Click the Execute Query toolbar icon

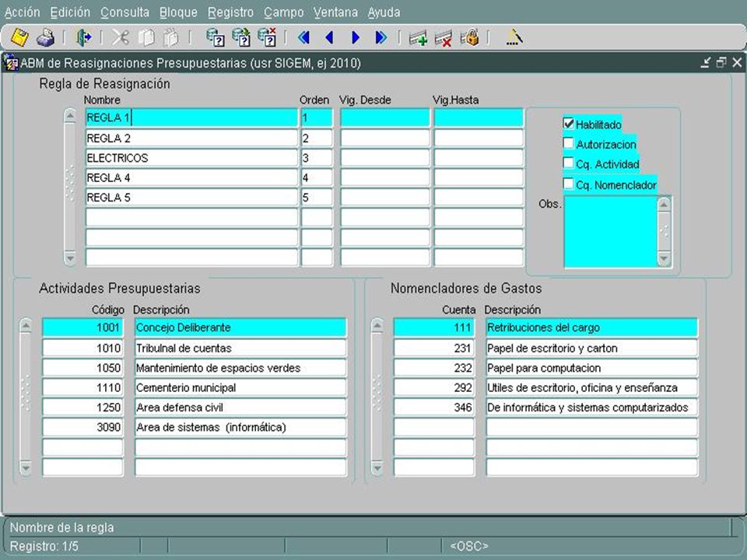click(x=240, y=37)
